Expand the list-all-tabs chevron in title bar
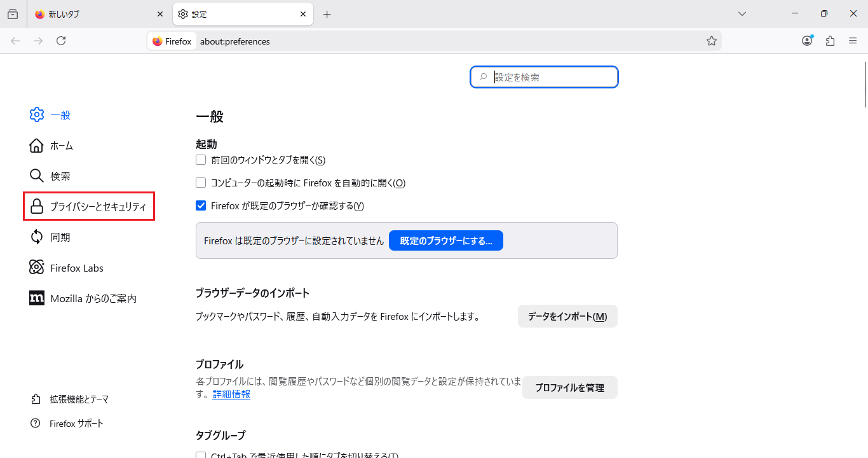868x458 pixels. [x=742, y=14]
